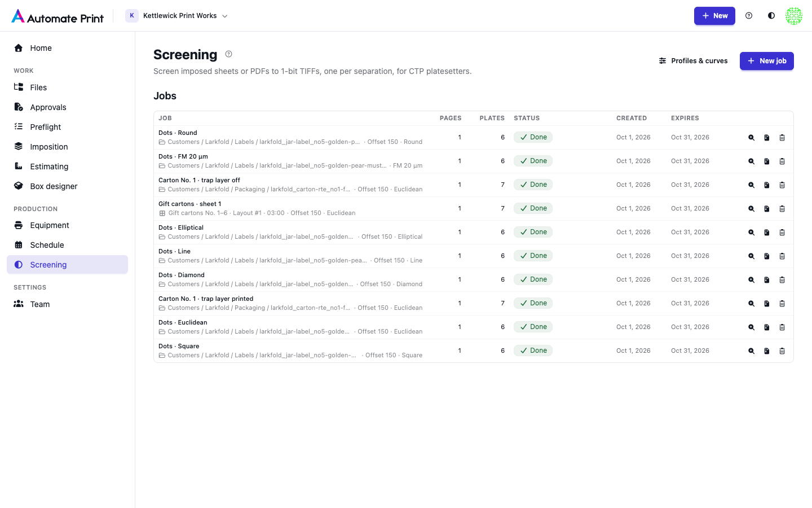Open Box designer
This screenshot has height=508, width=812.
point(68,186)
